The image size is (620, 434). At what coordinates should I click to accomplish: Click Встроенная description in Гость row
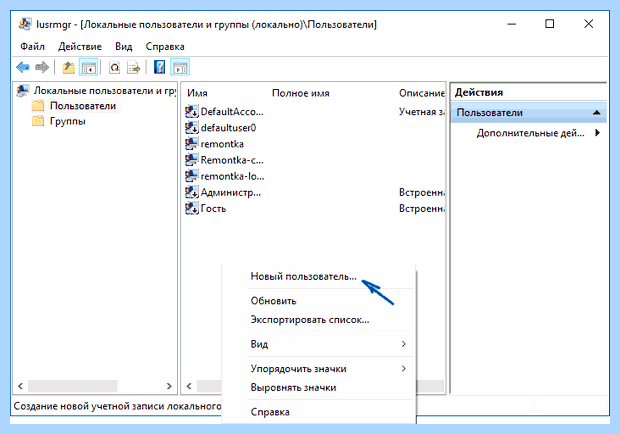[422, 208]
